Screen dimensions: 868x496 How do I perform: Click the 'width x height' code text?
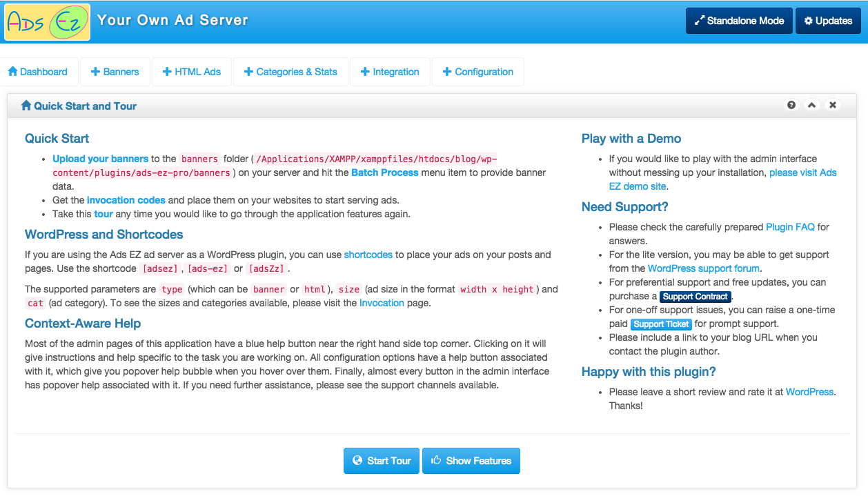click(498, 290)
